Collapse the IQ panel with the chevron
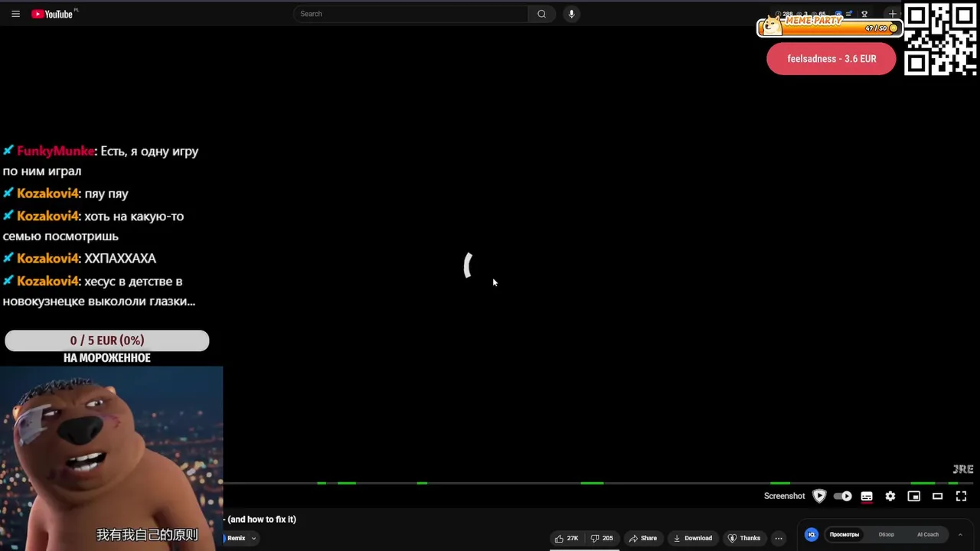Screen dimensions: 980x551 coord(960,535)
